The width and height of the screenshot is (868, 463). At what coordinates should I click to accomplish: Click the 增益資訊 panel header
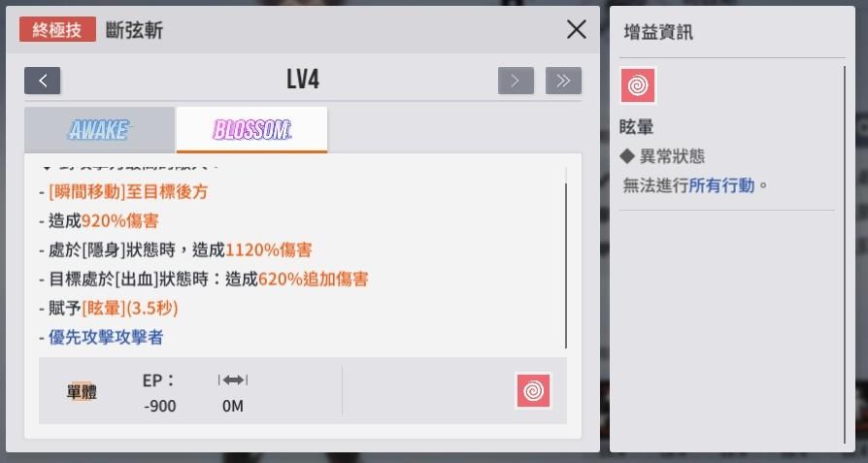tap(657, 32)
